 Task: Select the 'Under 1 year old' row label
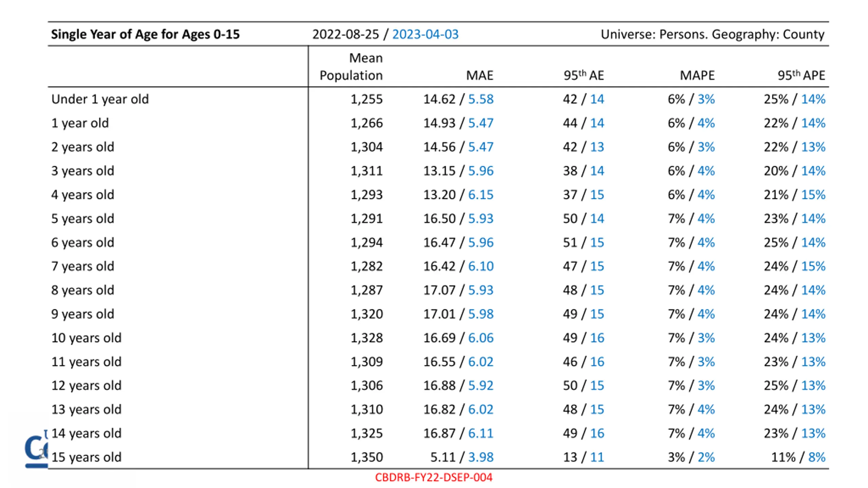(x=100, y=99)
